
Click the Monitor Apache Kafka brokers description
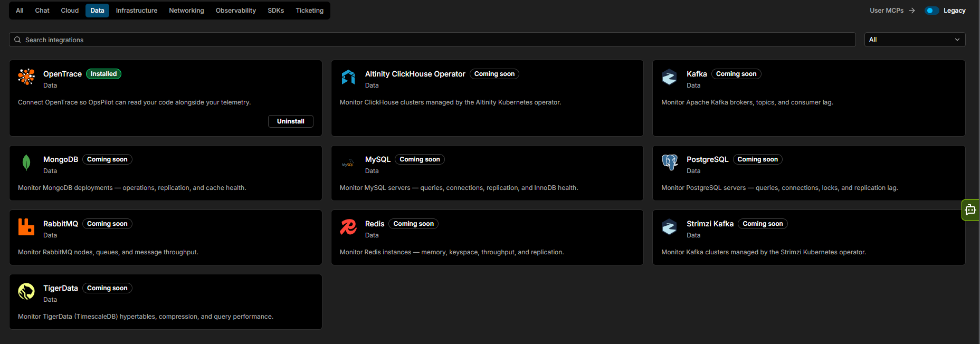747,102
